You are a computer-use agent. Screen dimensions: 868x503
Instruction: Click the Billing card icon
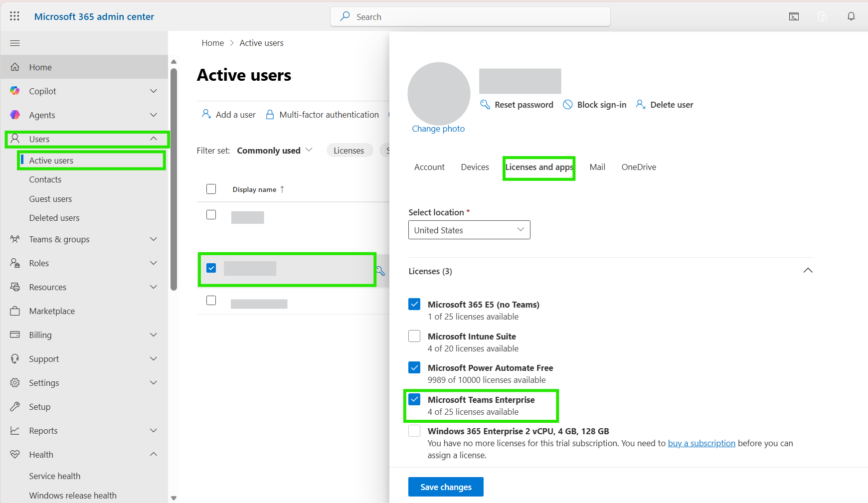click(x=15, y=335)
